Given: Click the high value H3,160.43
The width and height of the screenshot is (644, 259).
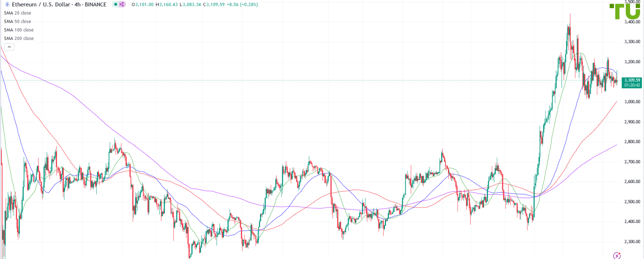Looking at the screenshot, I should coord(167,5).
